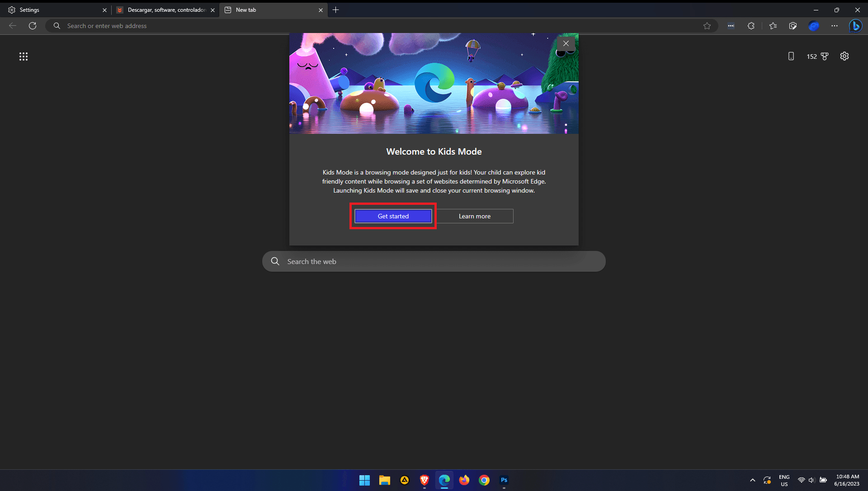Refresh the current page
The image size is (868, 491).
pos(33,26)
